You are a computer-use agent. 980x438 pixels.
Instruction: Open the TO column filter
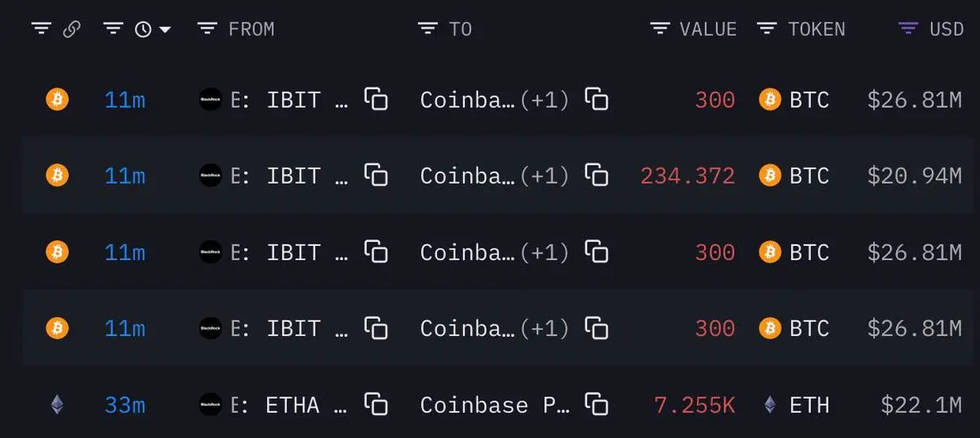tap(428, 29)
